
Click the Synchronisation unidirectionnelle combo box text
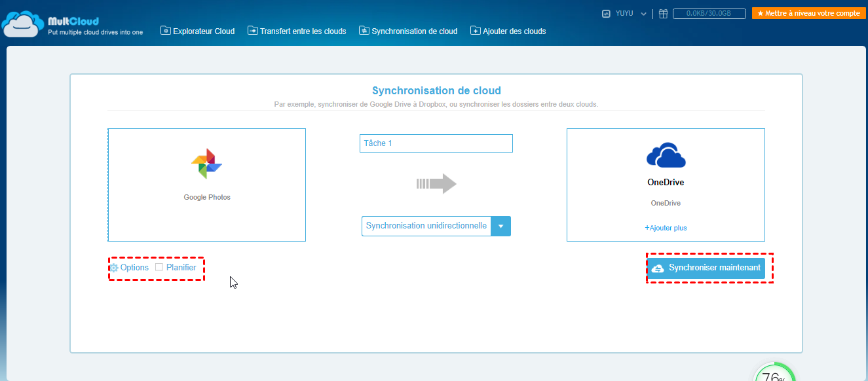pyautogui.click(x=426, y=226)
